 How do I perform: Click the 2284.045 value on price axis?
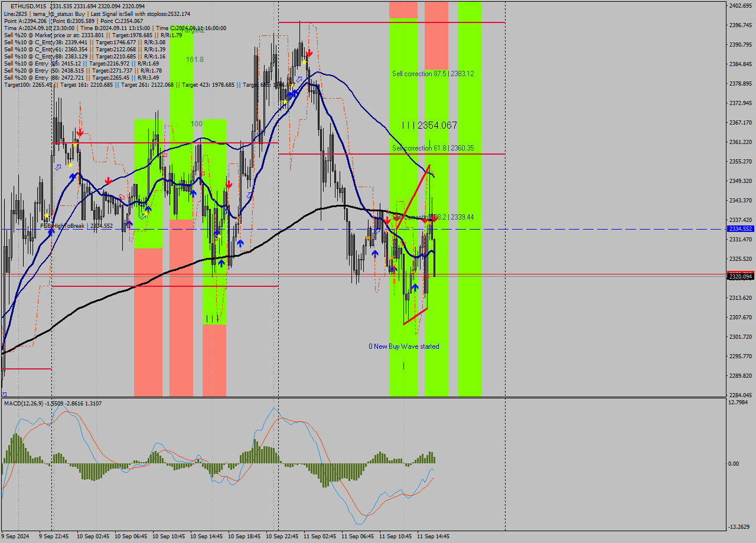(741, 395)
